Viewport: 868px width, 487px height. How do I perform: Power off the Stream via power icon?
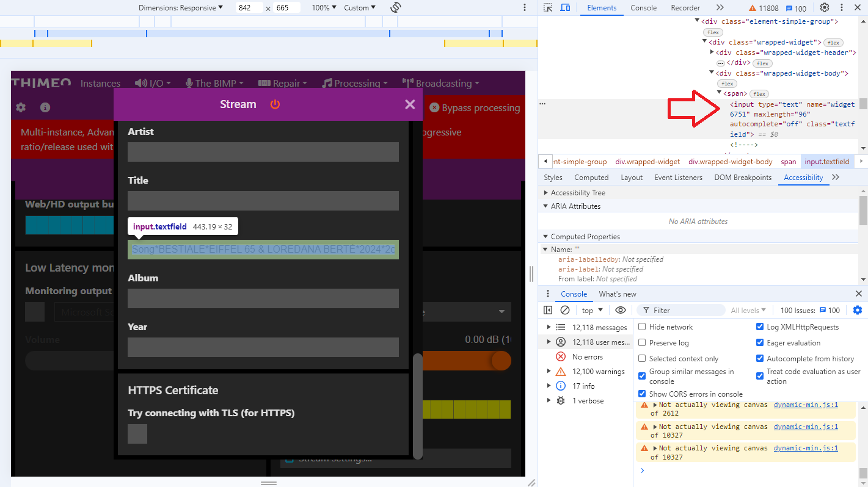[274, 104]
